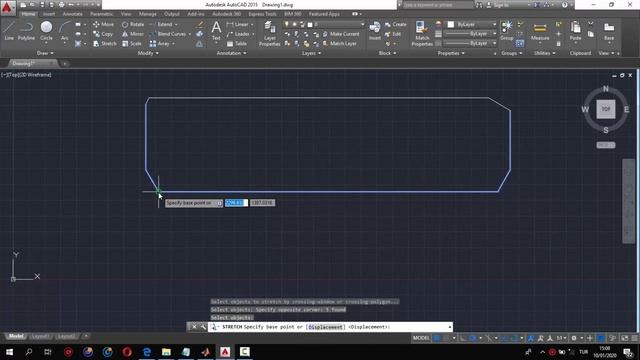Select the Polyline tool
The width and height of the screenshot is (640, 360).
[x=26, y=31]
